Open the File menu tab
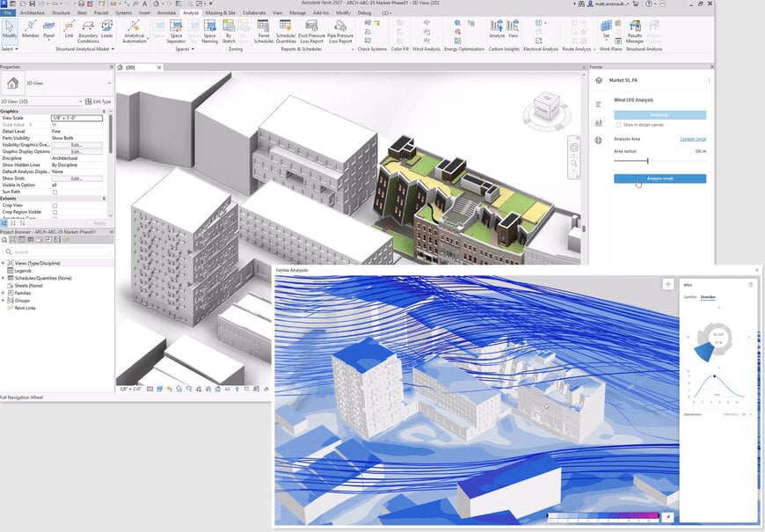The width and height of the screenshot is (765, 532). pyautogui.click(x=8, y=12)
